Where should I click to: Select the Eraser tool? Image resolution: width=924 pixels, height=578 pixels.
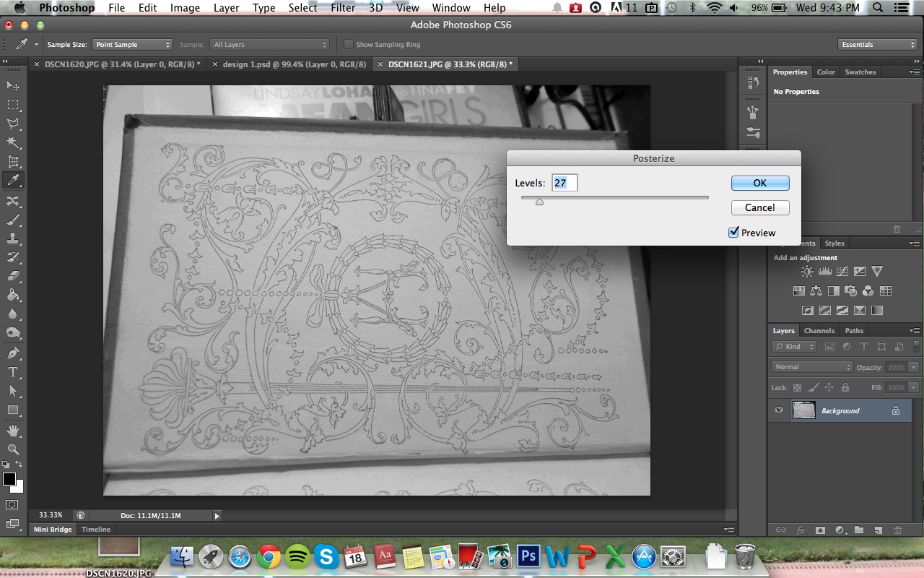[x=13, y=276]
